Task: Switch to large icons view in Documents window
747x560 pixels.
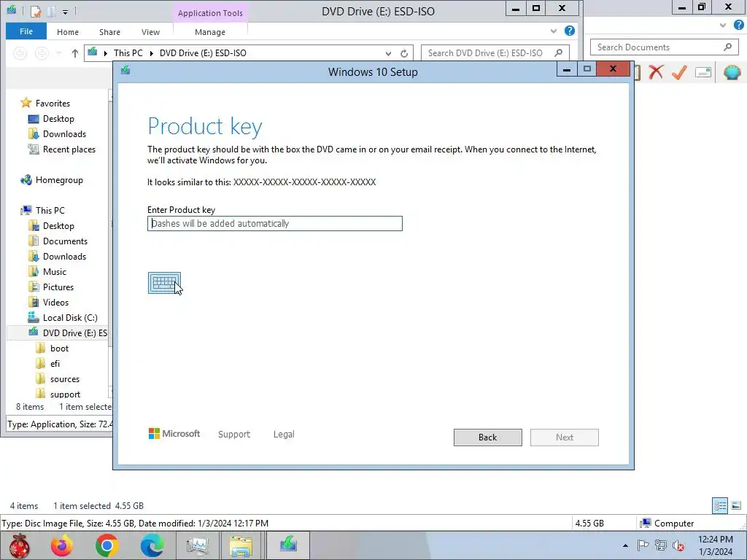Action: click(x=736, y=505)
